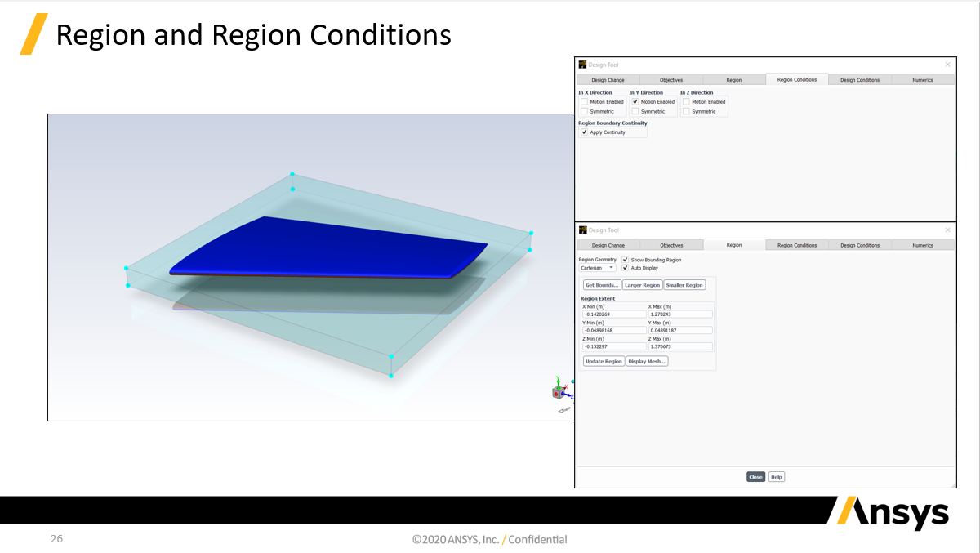Click the Help button in the dialog
Screen dimensions: 980x553
coord(777,477)
